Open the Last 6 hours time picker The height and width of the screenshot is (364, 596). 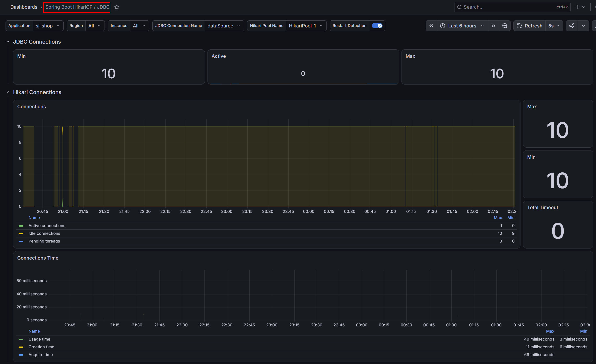(462, 26)
